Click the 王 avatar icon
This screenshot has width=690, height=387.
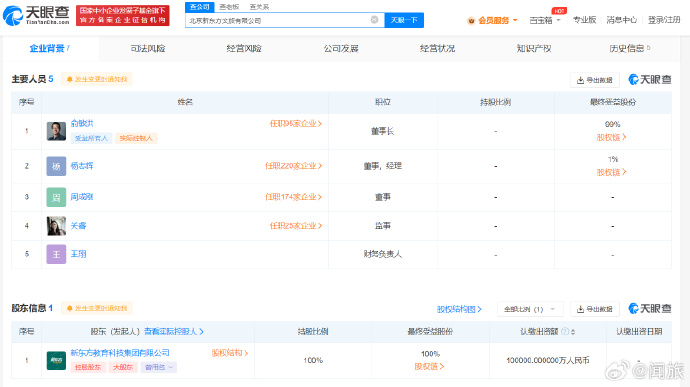tap(56, 254)
